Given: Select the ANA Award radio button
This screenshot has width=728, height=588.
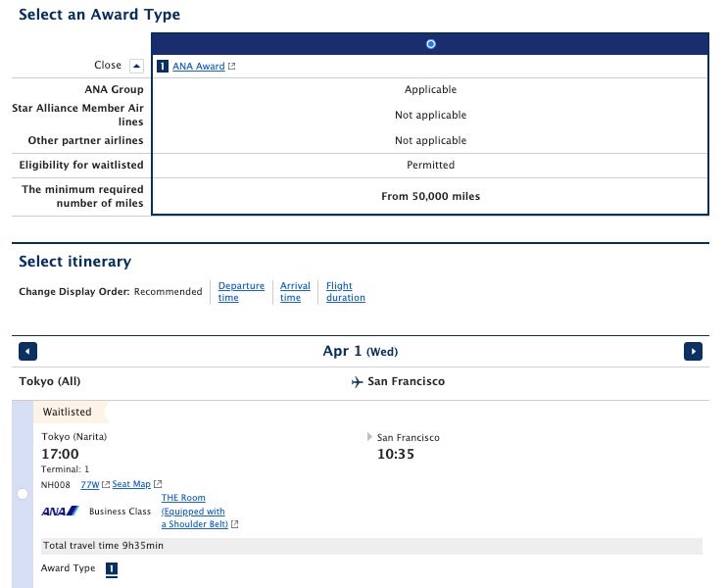Looking at the screenshot, I should (431, 44).
